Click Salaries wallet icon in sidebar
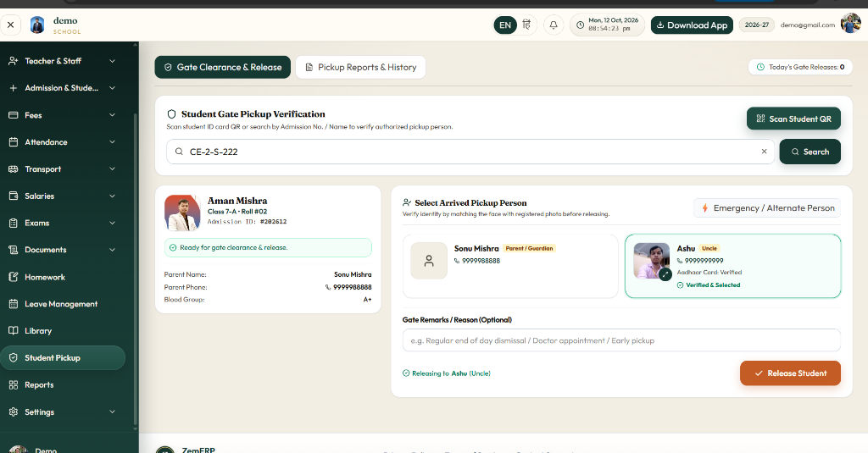 point(14,196)
